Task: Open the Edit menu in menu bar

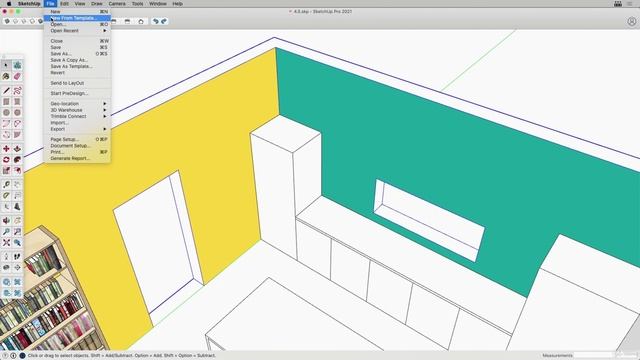Action: pyautogui.click(x=64, y=4)
